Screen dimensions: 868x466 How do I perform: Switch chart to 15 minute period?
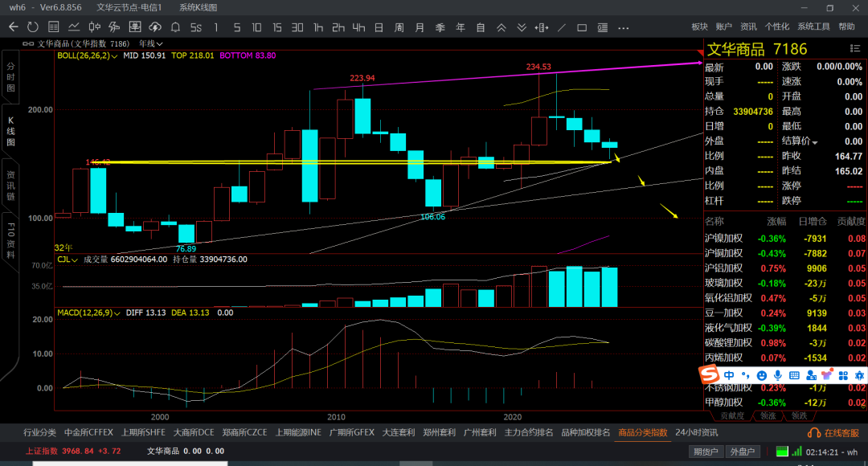(276, 27)
